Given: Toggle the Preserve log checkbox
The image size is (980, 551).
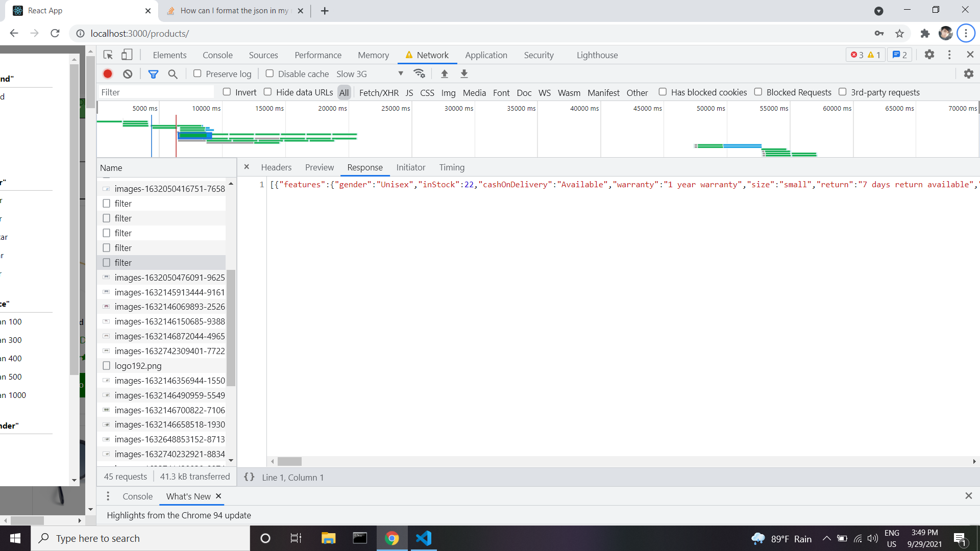Looking at the screenshot, I should coord(196,73).
